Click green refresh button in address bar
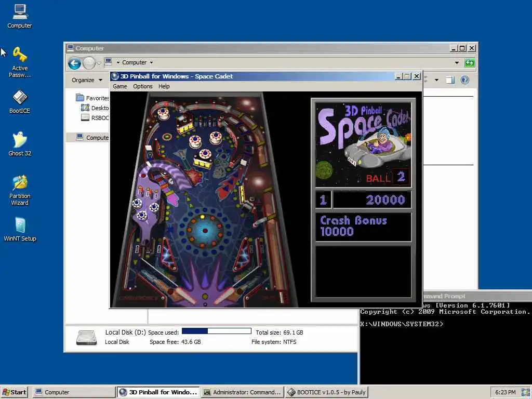The image size is (532, 399). tap(470, 63)
